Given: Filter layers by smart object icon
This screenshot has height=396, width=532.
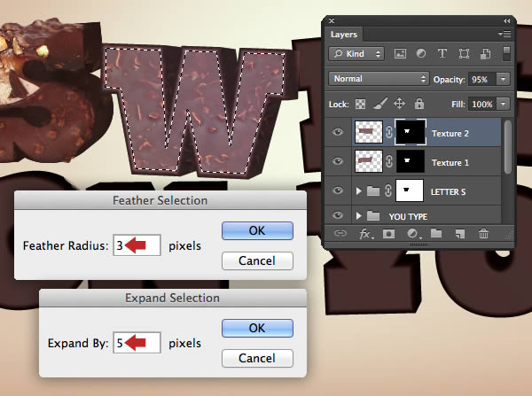Looking at the screenshot, I should [486, 53].
